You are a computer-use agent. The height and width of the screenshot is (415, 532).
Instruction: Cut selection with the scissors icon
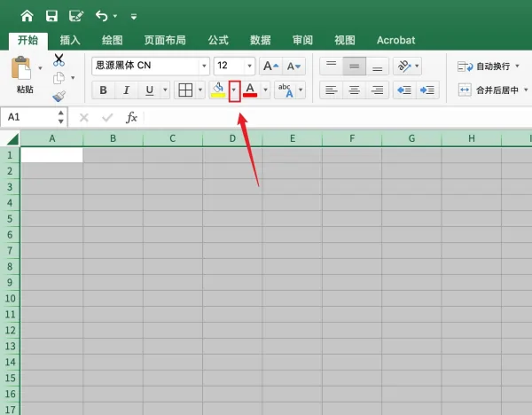(x=59, y=60)
